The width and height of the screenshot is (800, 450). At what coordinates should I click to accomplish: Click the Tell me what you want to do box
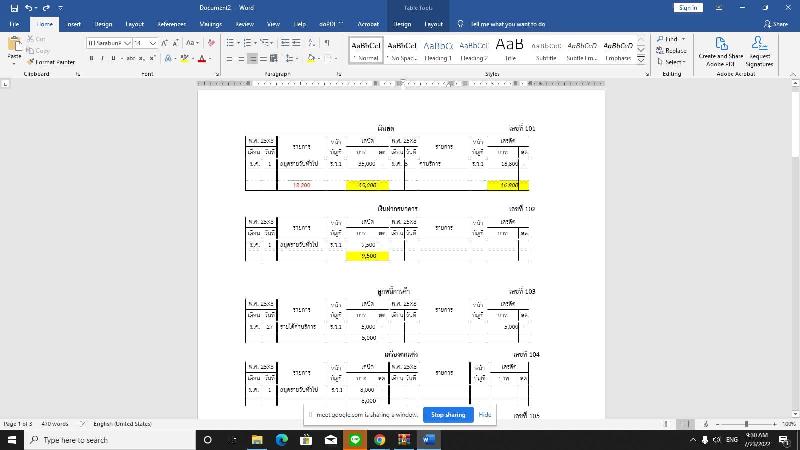pos(507,23)
